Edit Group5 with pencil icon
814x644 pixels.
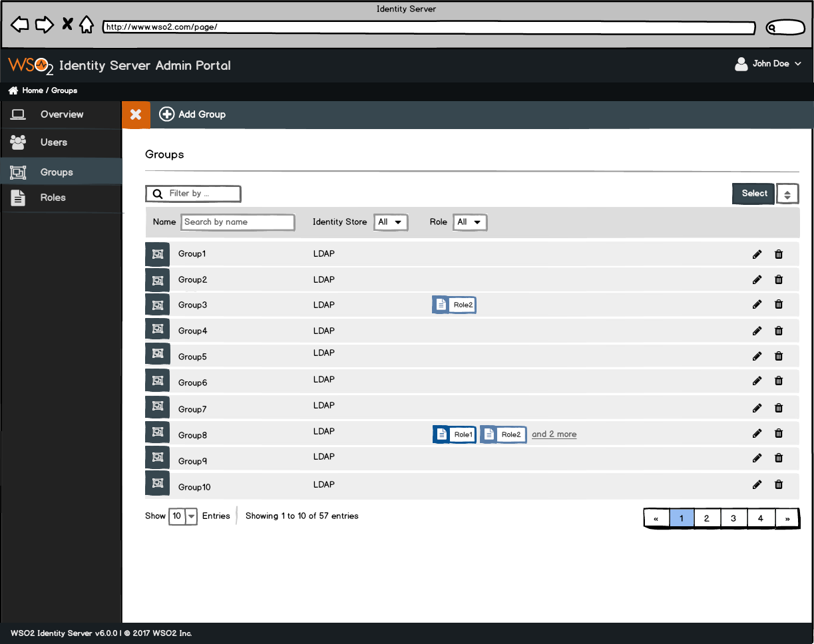(x=757, y=356)
